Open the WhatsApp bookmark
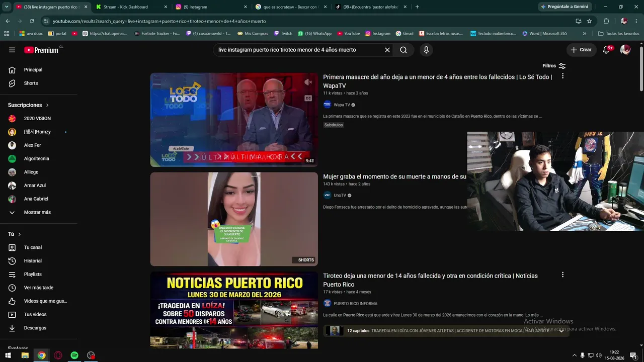The image size is (644, 362). [x=314, y=34]
